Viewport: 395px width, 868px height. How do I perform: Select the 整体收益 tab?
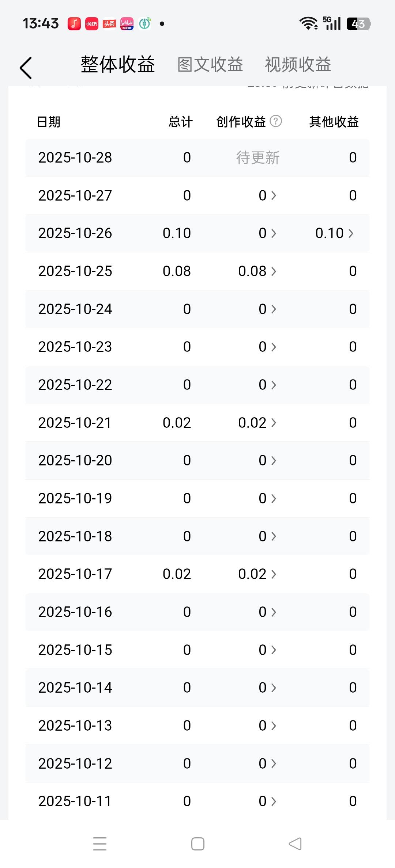coord(118,65)
